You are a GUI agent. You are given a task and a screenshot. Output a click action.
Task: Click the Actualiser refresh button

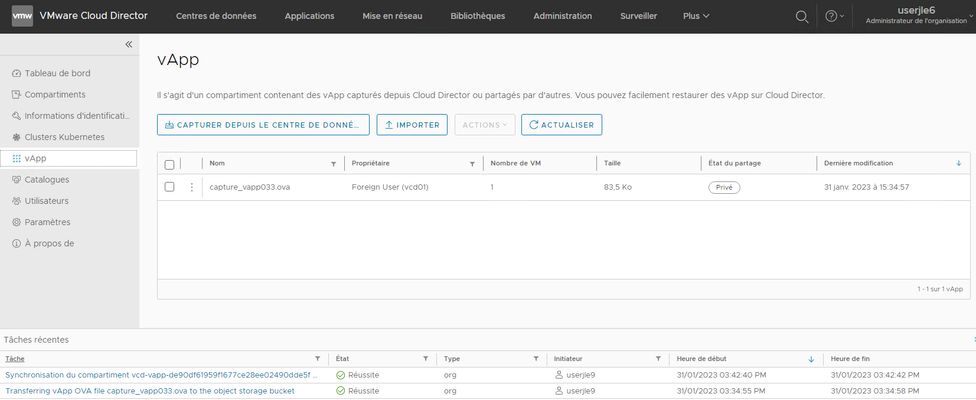tap(561, 124)
